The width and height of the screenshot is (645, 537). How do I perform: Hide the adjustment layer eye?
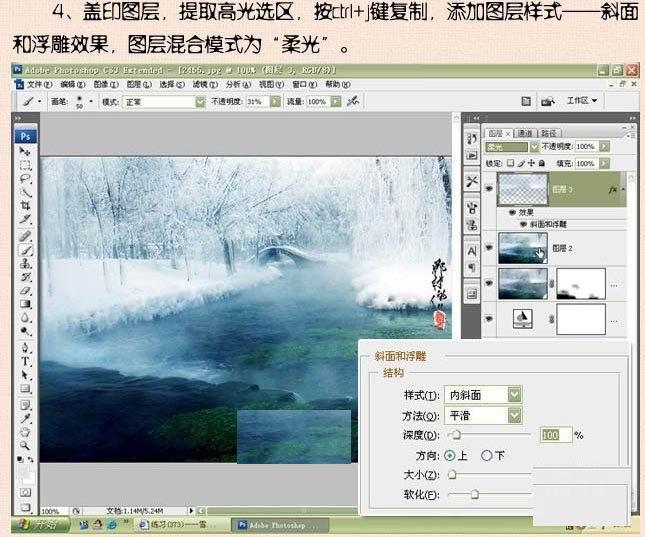point(489,318)
